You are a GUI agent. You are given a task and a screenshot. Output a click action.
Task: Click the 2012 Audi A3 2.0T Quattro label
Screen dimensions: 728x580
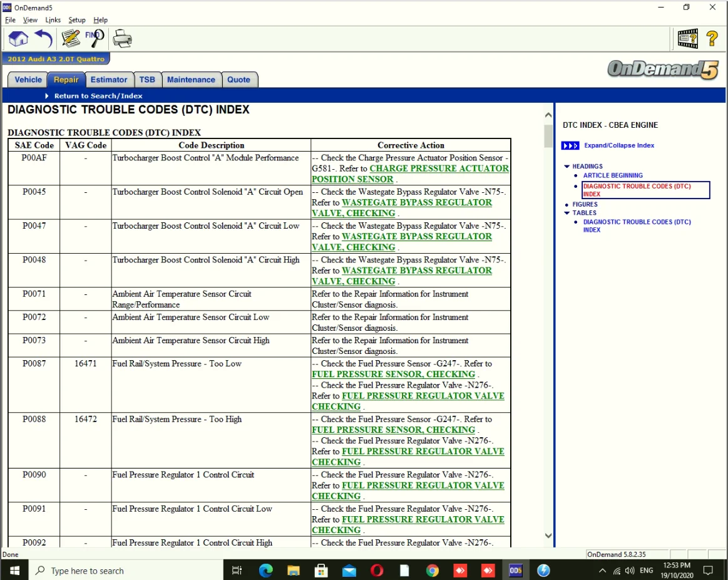56,59
